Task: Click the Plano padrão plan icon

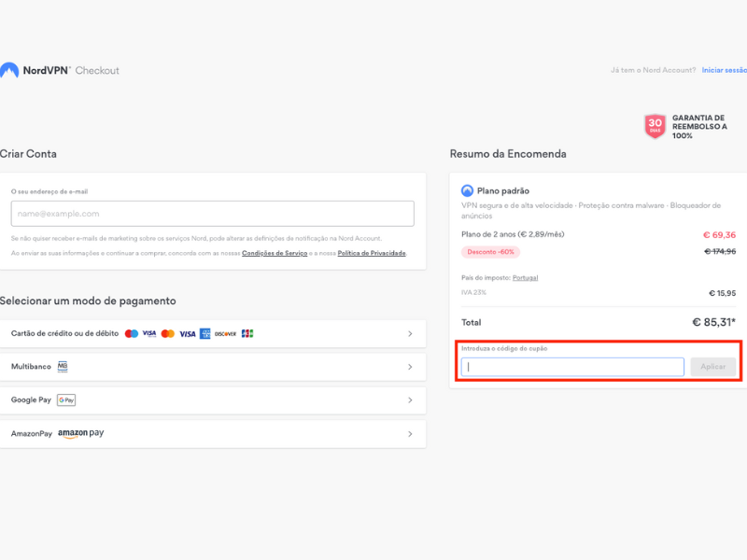Action: coord(467,191)
